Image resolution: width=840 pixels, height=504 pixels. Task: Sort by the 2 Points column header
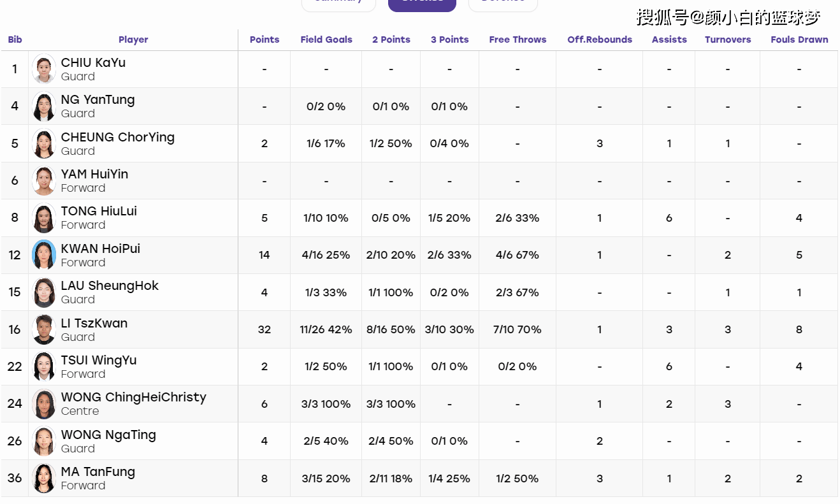391,40
